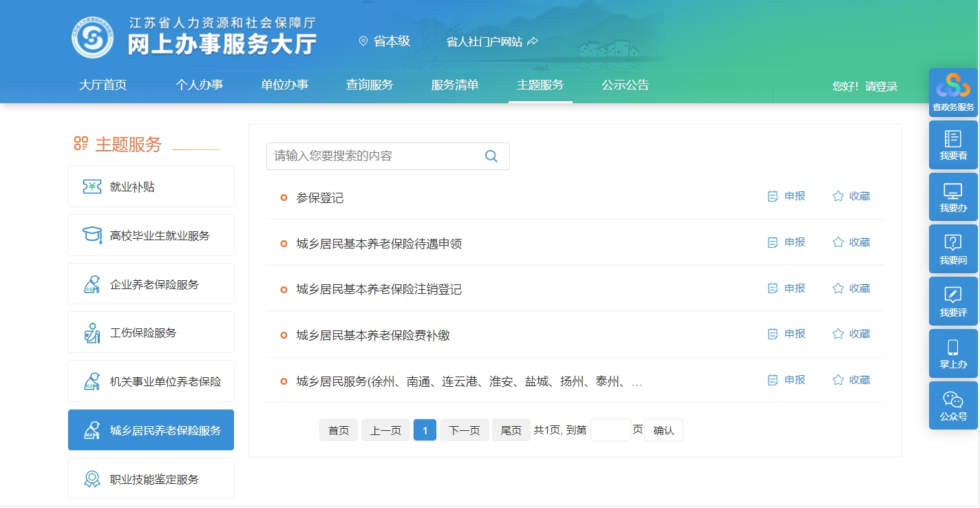Open 查询服务 nav tab
The height and width of the screenshot is (508, 980).
coord(370,85)
